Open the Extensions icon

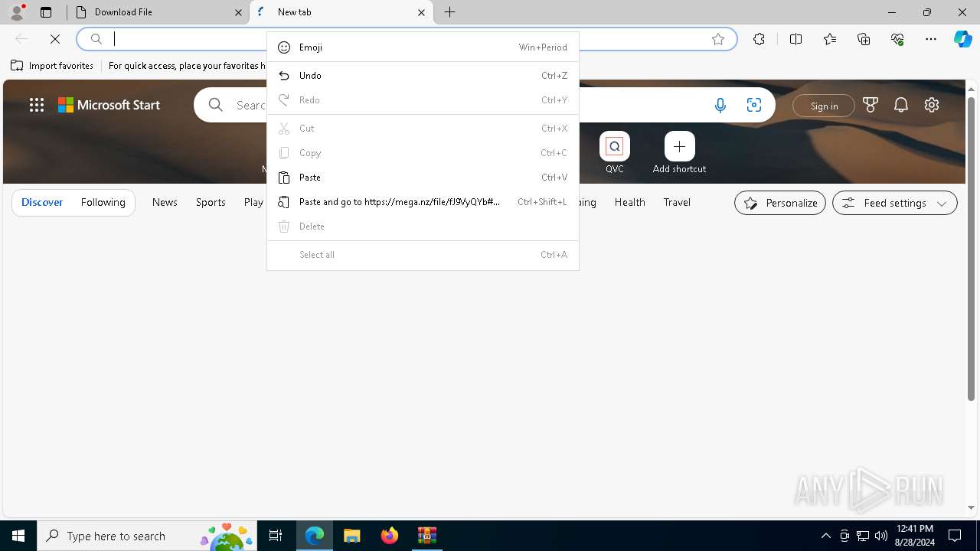[759, 39]
